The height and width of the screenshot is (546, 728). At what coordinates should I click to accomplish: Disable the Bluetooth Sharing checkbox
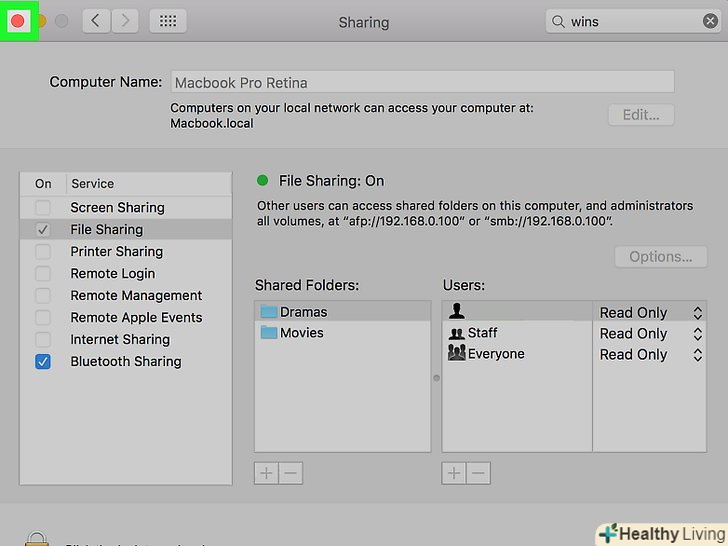(43, 362)
